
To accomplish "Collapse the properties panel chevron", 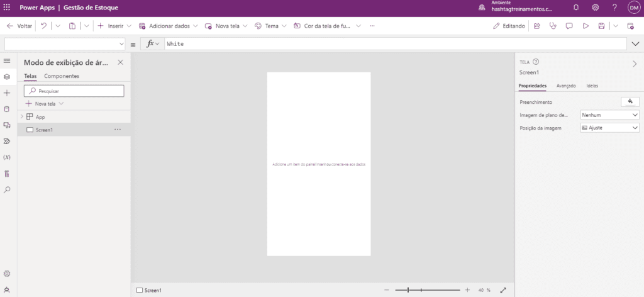I will [635, 64].
